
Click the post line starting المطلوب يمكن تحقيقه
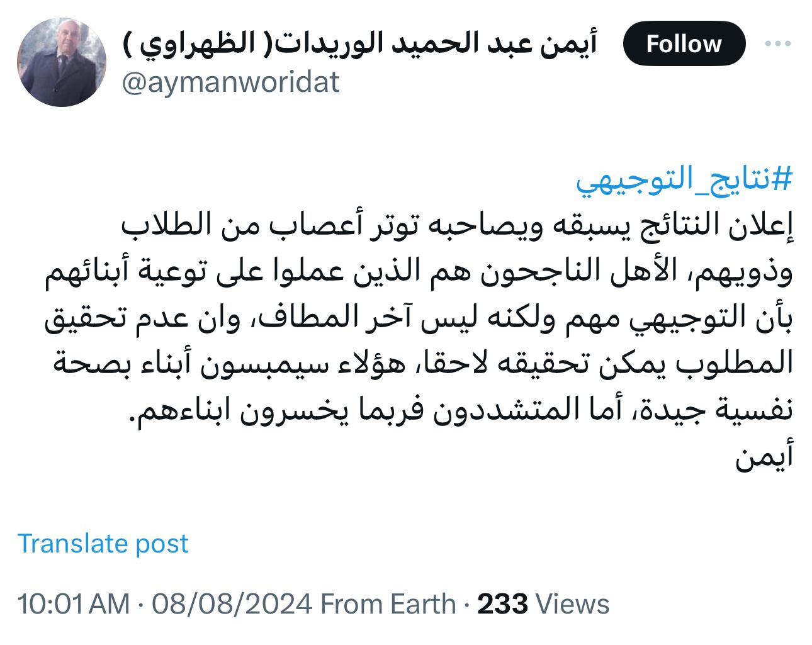click(x=423, y=364)
